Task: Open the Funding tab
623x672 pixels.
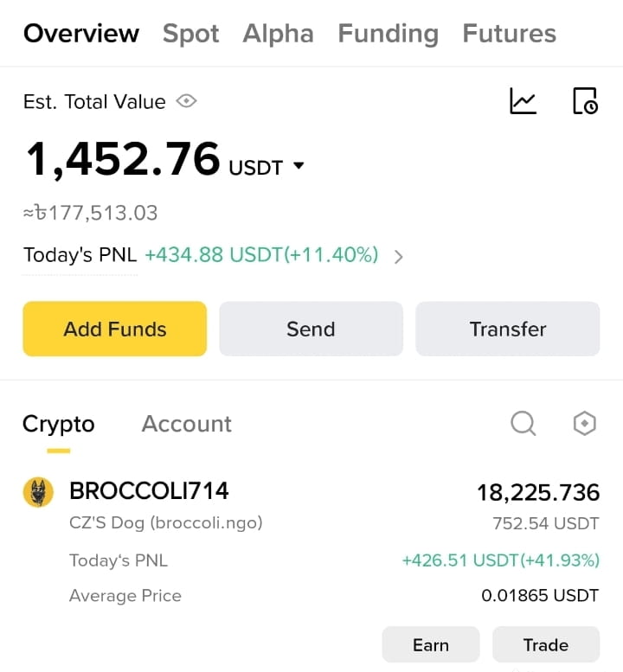Action: point(388,34)
